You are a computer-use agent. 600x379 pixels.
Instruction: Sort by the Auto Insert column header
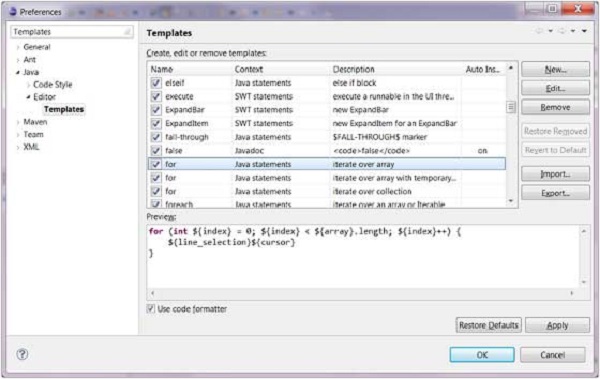coord(483,69)
